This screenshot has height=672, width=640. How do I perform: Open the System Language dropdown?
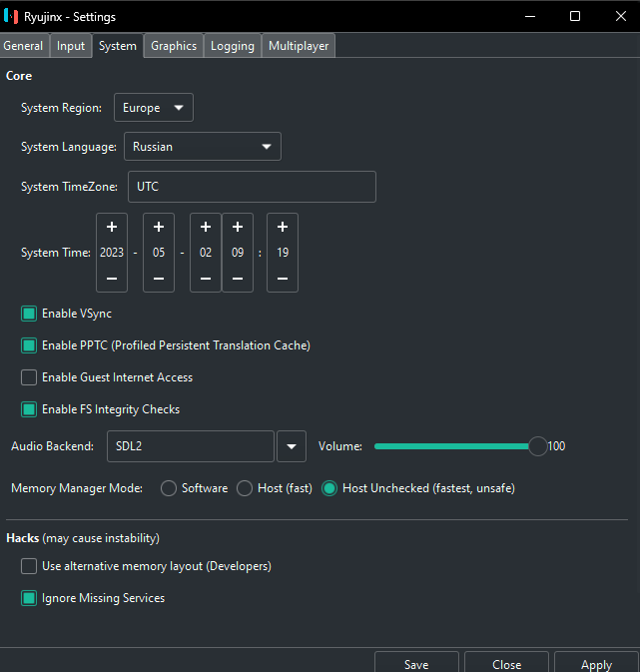[203, 147]
